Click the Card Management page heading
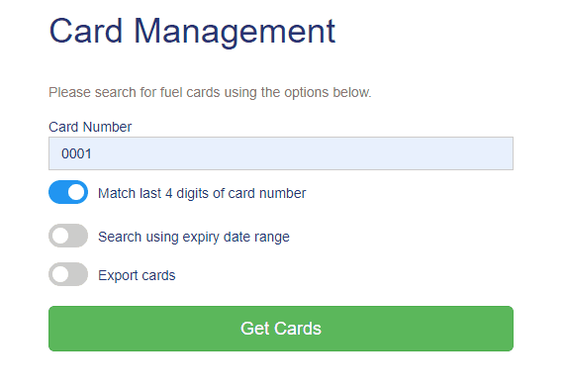The height and width of the screenshot is (392, 565). 192,32
